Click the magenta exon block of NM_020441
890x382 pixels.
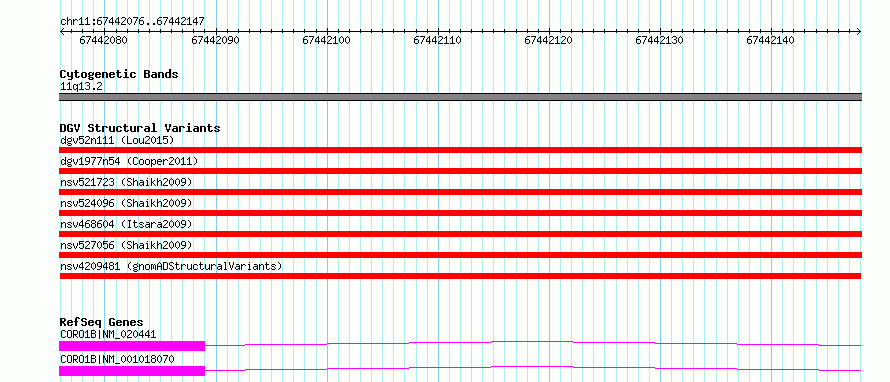132,346
